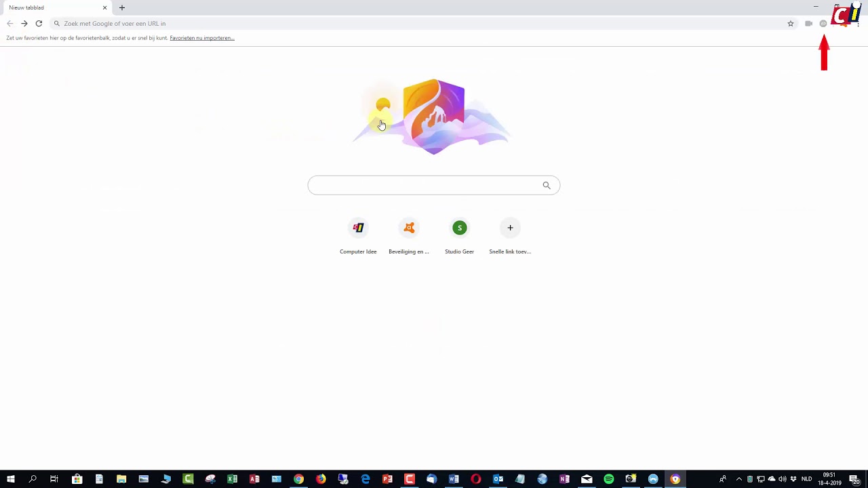This screenshot has width=868, height=488.
Task: Open Firefox from the taskbar
Action: (321, 479)
